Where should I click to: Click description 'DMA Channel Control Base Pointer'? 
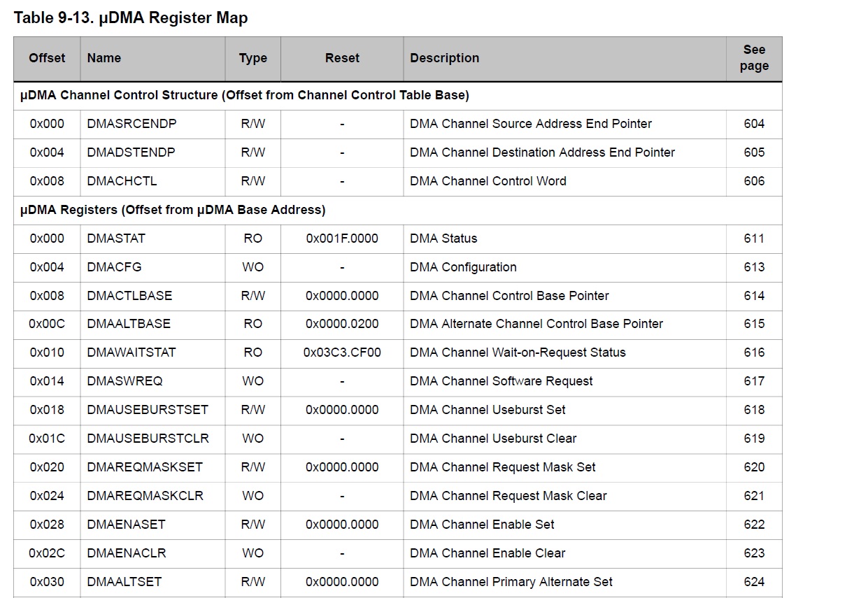[x=509, y=296]
